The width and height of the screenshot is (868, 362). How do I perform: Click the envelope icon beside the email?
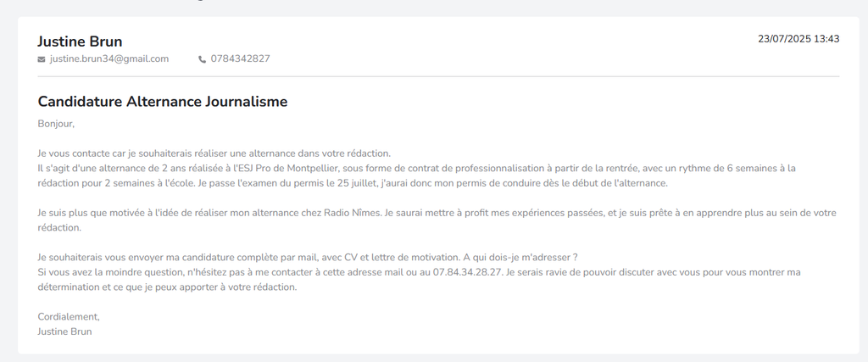(42, 59)
